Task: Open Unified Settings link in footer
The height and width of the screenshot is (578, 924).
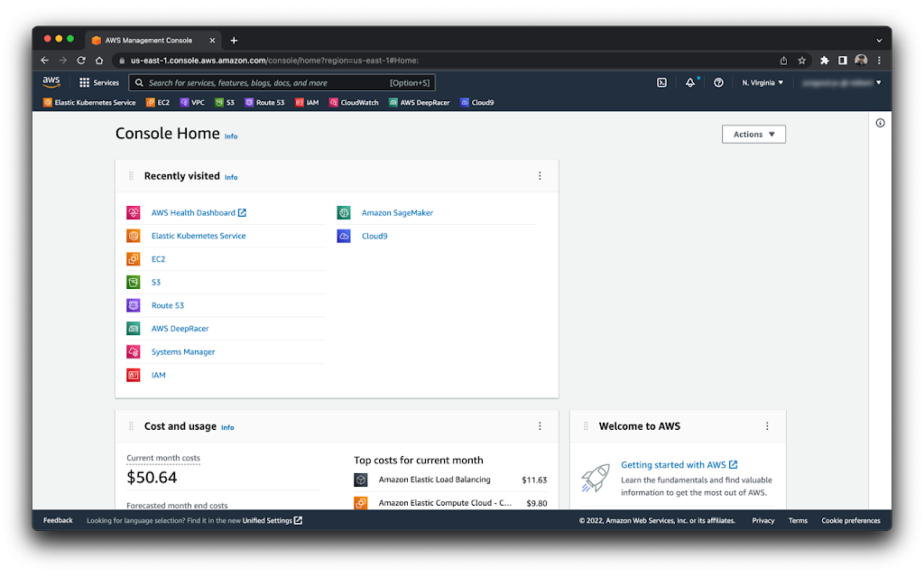Action: point(273,520)
